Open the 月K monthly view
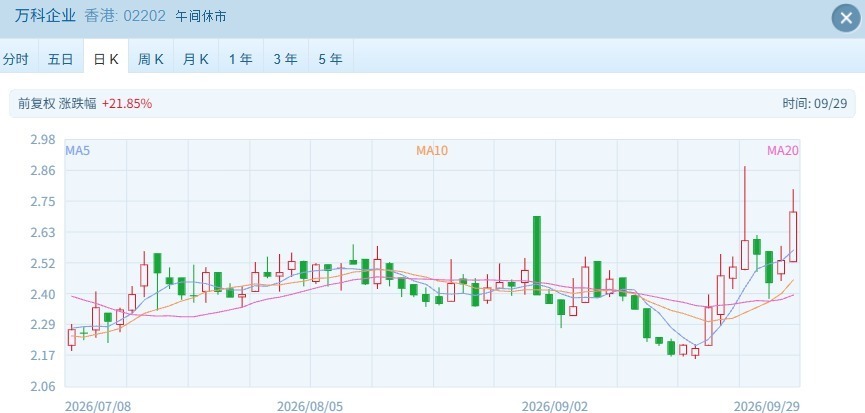The image size is (865, 413). pyautogui.click(x=196, y=58)
